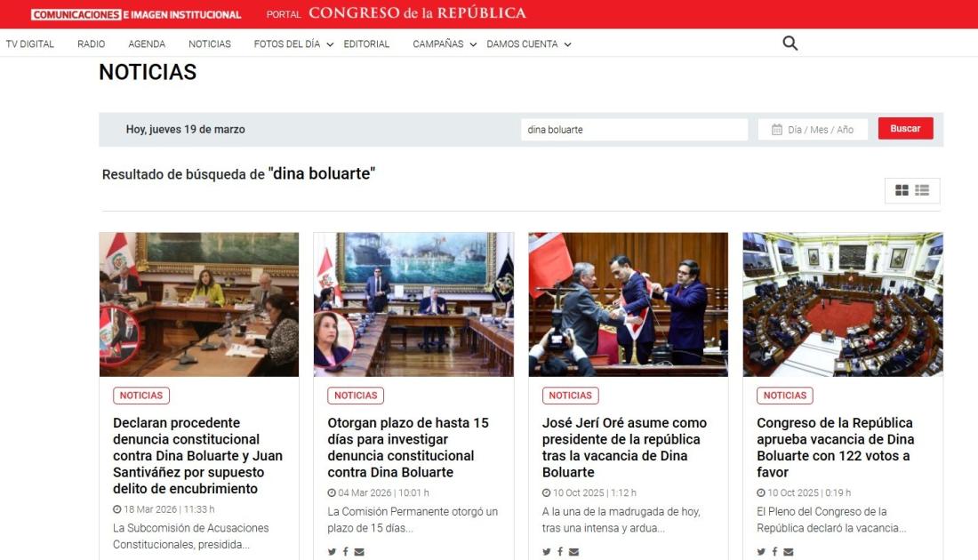Screen dimensions: 978x560
Task: Click the NOTICIAS tag on the first card
Action: 140,396
